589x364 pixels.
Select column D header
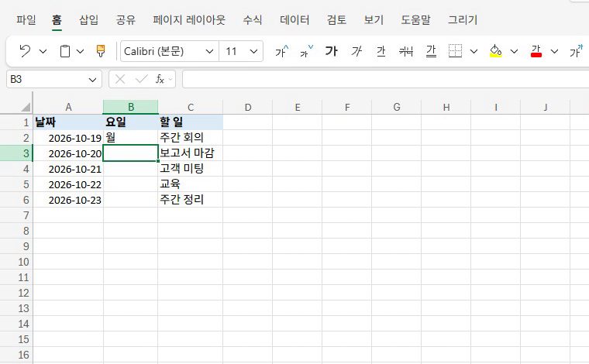point(247,108)
